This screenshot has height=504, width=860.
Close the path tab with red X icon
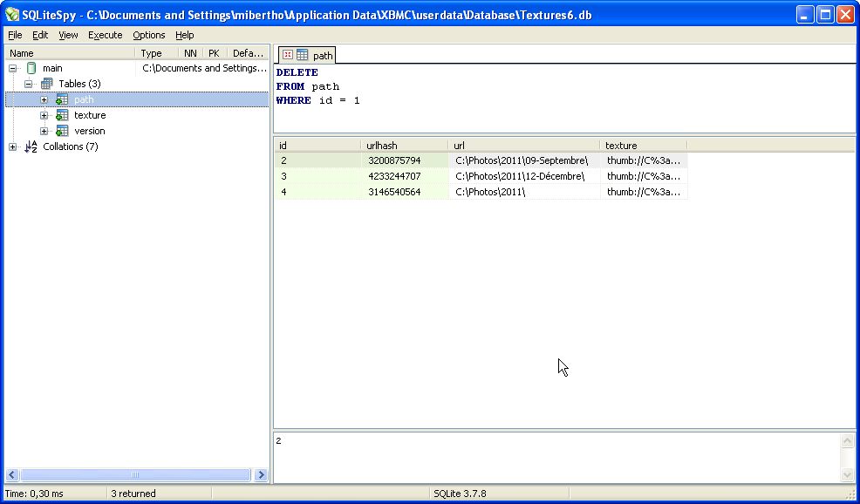tap(288, 55)
